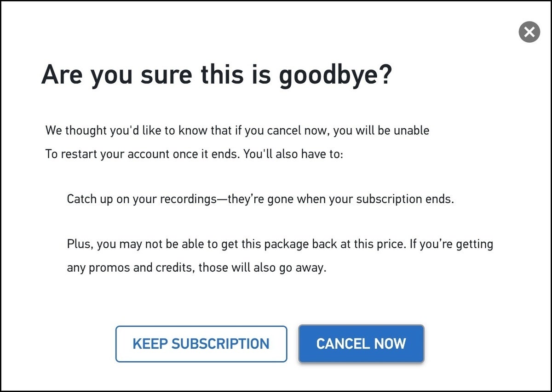The image size is (552, 392).
Task: Click the KEEP SUBSCRIPTION button
Action: coord(201,344)
